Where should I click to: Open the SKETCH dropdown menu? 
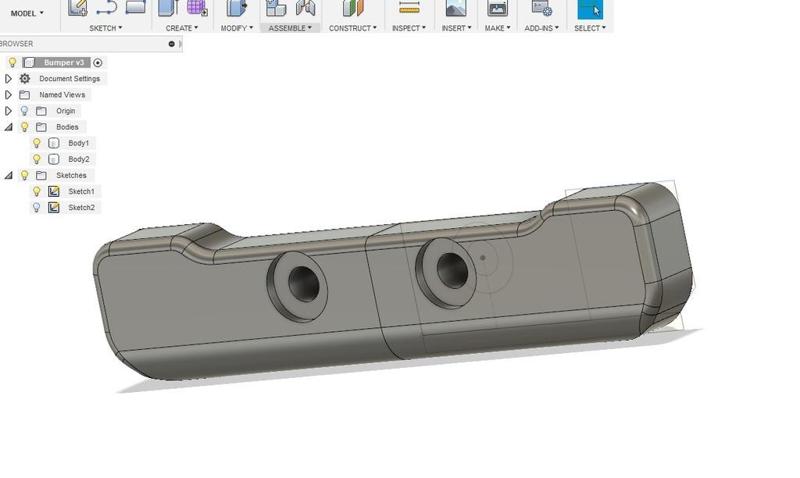(106, 28)
